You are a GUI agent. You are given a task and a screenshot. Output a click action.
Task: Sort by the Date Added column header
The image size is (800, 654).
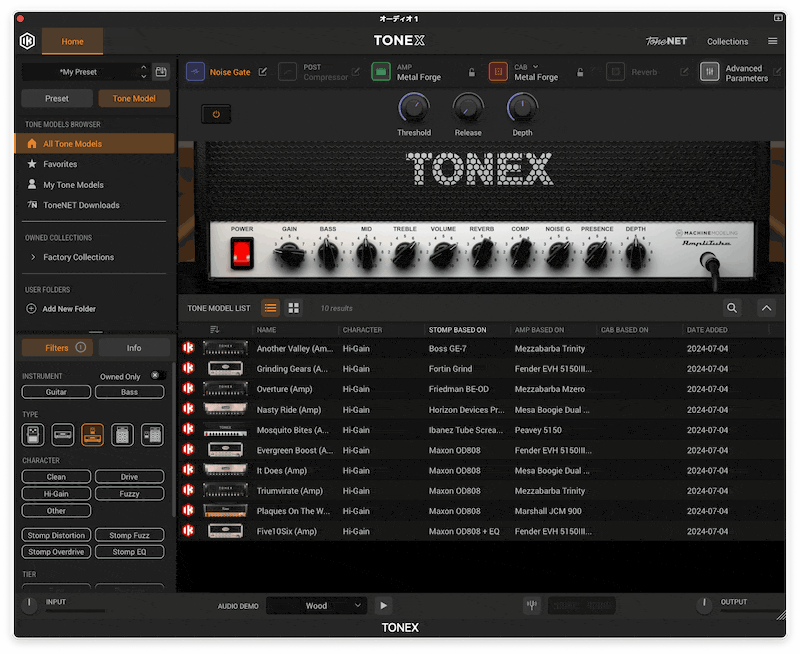pyautogui.click(x=707, y=330)
